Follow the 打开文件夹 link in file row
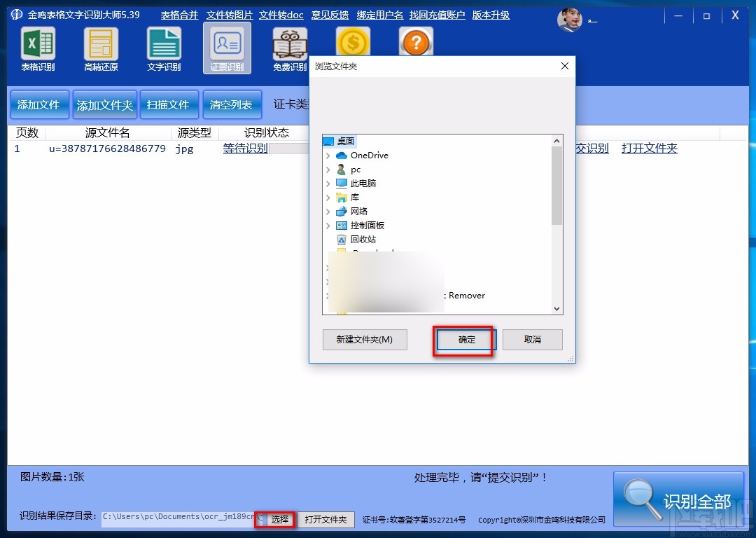Screen dimensions: 756x538 [x=648, y=148]
